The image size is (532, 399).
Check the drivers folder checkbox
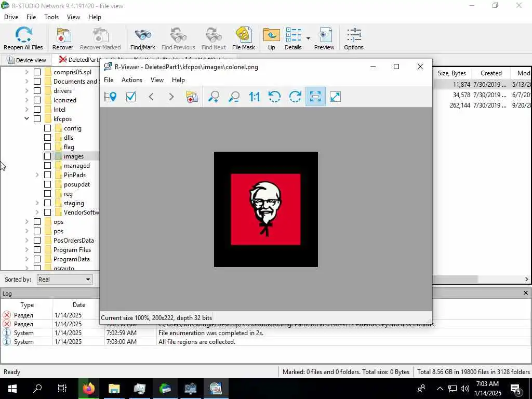(37, 90)
